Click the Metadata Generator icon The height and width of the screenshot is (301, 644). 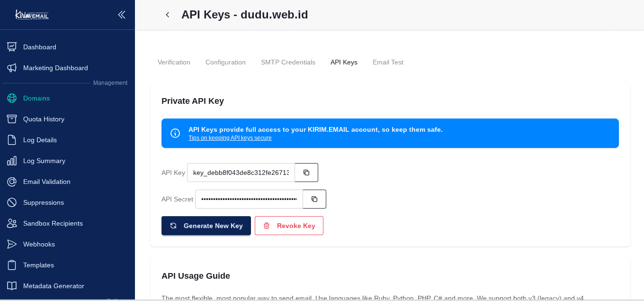click(12, 286)
